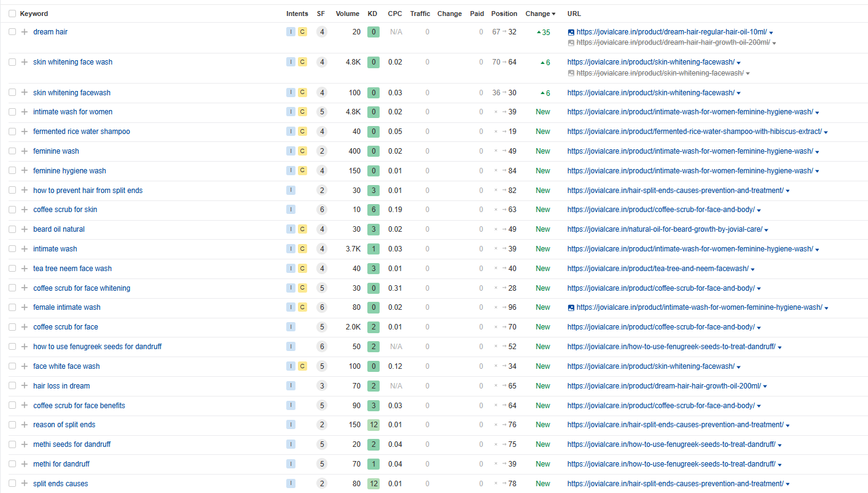Image resolution: width=868 pixels, height=493 pixels.
Task: Open the coffee-scrub-for-face-and-body URL in 'coffee scrub for face' row
Action: (x=660, y=327)
